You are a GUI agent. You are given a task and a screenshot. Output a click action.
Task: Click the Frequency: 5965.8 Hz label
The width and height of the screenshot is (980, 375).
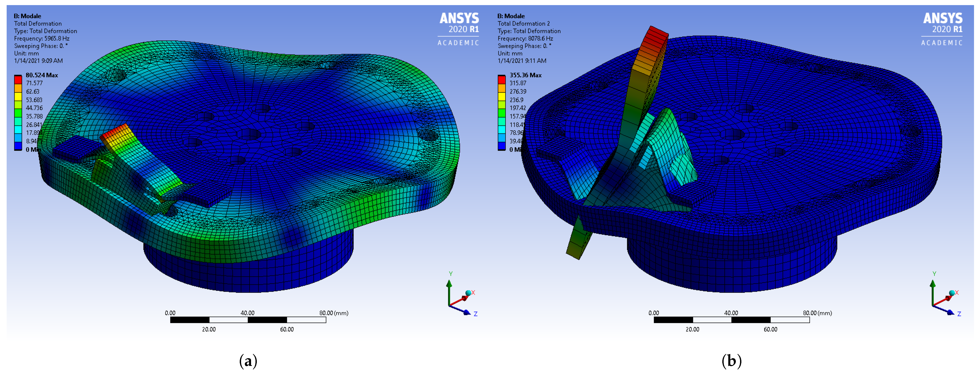pos(41,38)
